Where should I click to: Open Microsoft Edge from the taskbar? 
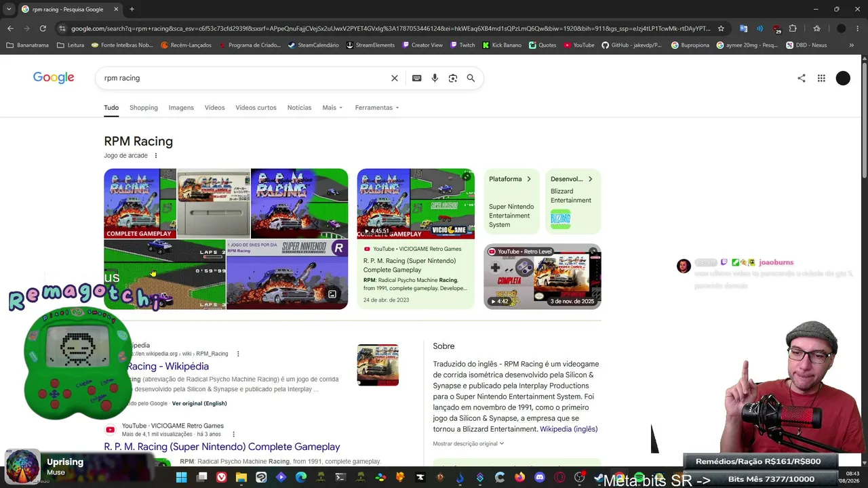pyautogui.click(x=301, y=477)
